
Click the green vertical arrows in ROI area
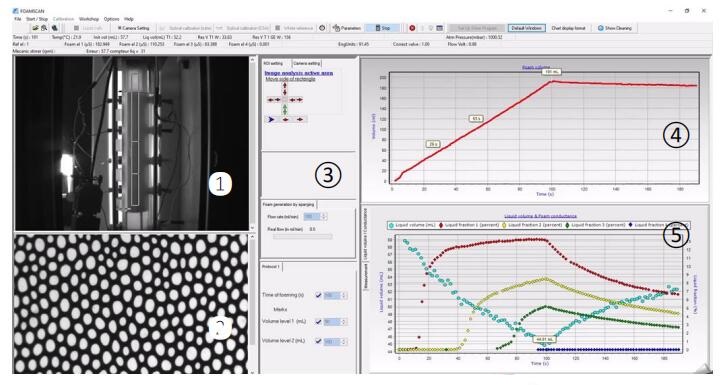(285, 109)
